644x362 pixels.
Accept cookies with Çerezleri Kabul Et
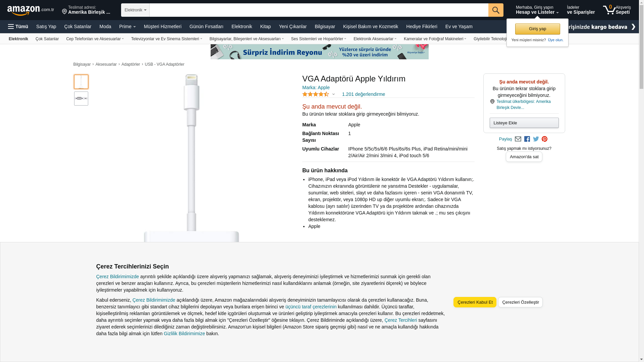click(x=475, y=302)
